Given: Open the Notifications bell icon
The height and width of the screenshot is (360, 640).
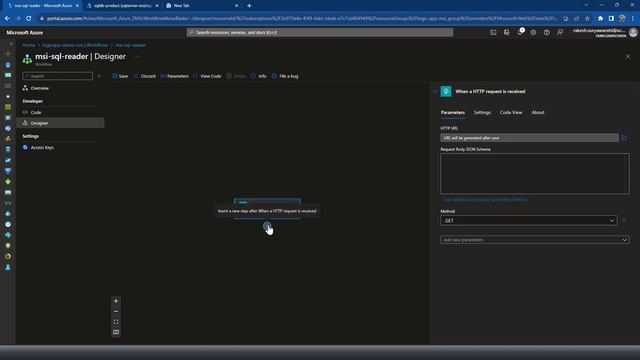Looking at the screenshot, I should tap(520, 32).
